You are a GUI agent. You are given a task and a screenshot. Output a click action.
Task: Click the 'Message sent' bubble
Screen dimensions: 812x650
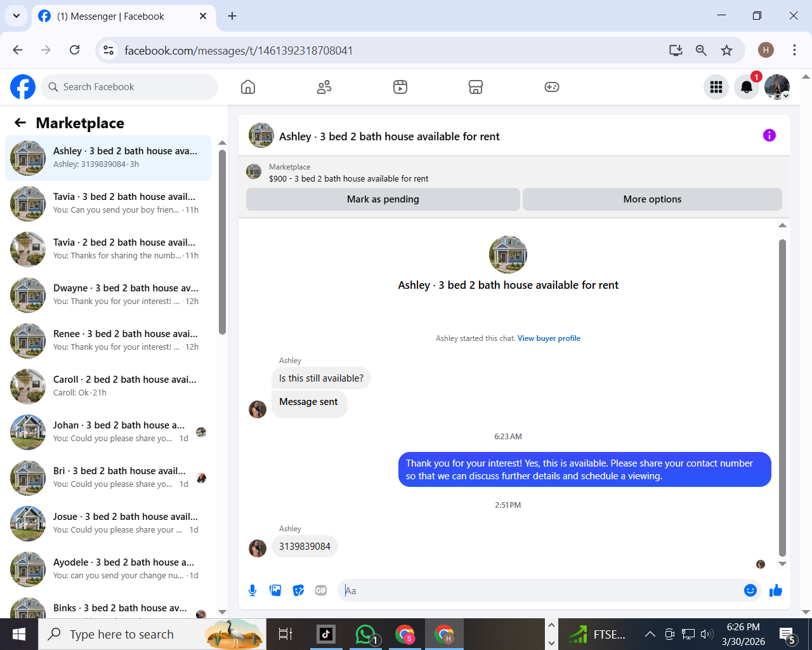[x=309, y=404]
